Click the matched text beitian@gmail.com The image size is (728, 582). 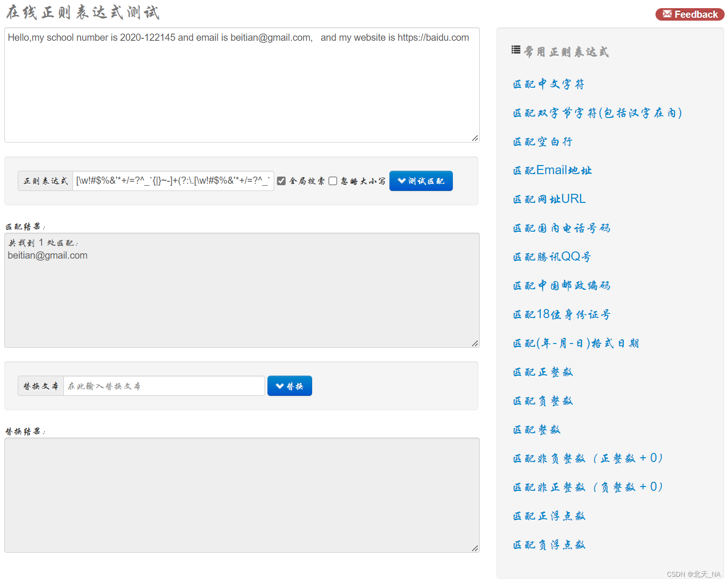pos(48,255)
